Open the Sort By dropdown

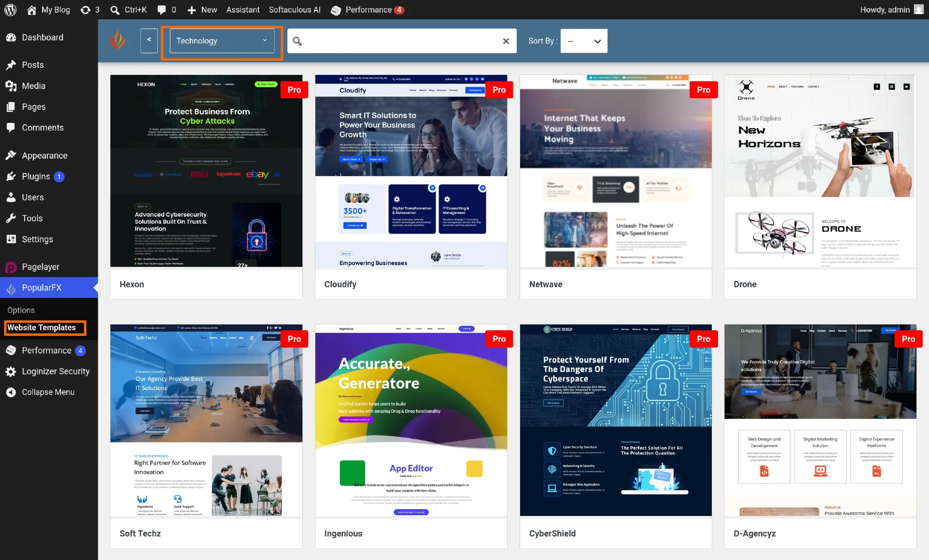tap(584, 41)
